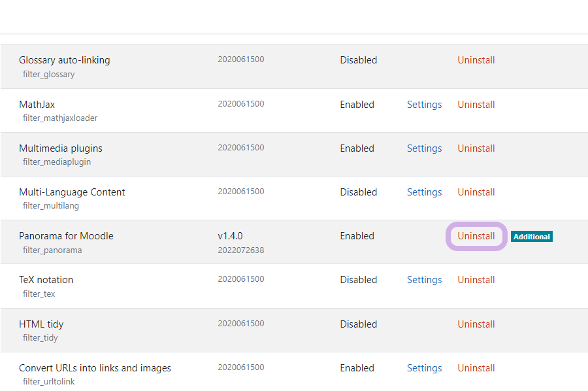Uninstall the MathJax filter
This screenshot has height=391, width=588.
pos(476,105)
